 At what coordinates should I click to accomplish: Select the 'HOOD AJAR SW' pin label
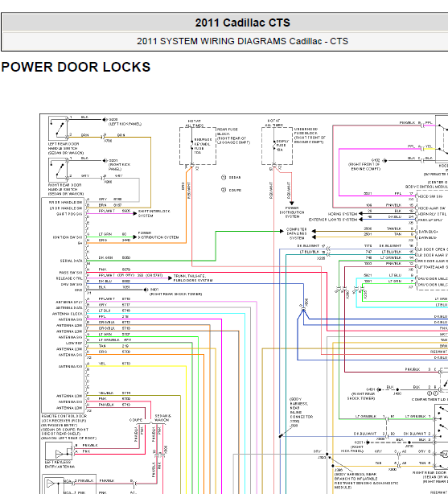click(x=432, y=208)
